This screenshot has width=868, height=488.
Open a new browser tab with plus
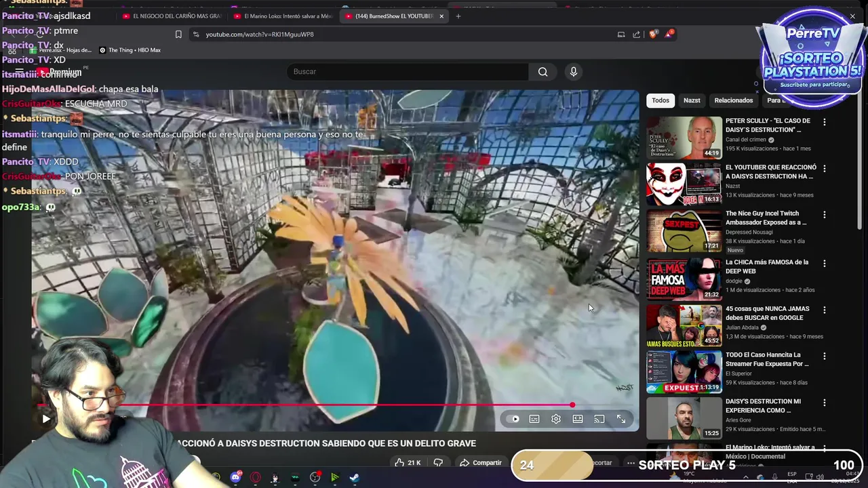tap(458, 16)
